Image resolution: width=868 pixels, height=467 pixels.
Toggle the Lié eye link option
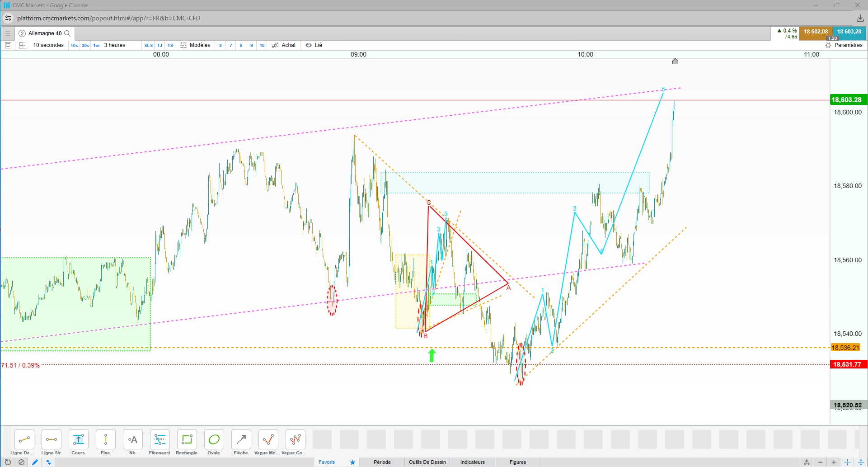[314, 45]
